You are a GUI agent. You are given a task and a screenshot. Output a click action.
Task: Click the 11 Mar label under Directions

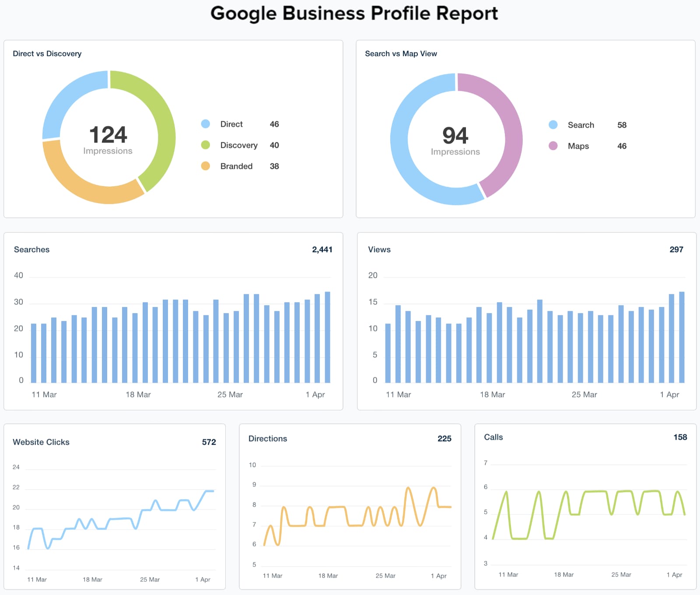[273, 576]
